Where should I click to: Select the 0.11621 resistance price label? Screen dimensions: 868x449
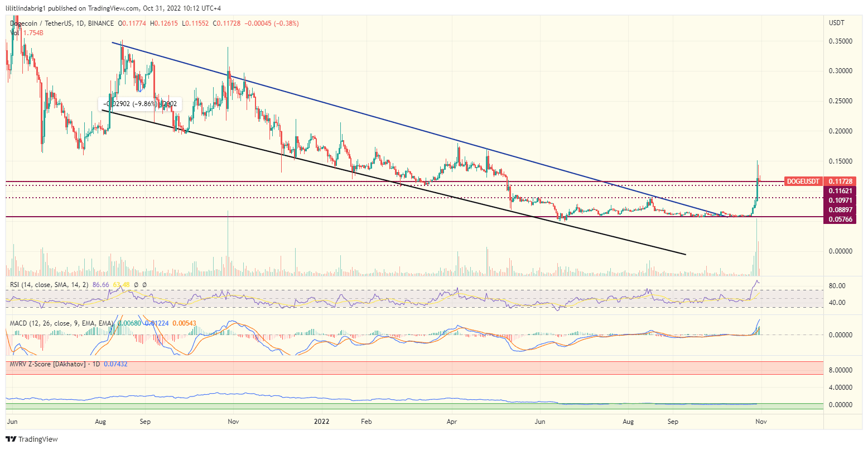click(x=840, y=190)
